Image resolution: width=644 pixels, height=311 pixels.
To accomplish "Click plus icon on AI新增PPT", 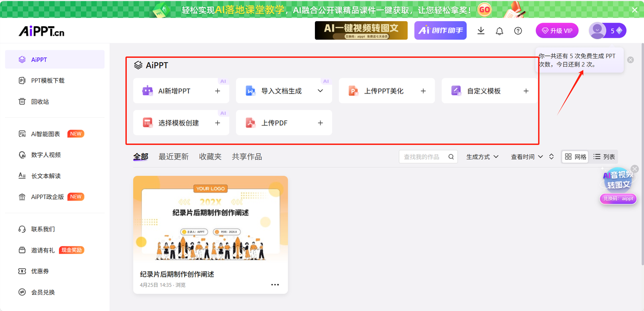I will coord(217,91).
